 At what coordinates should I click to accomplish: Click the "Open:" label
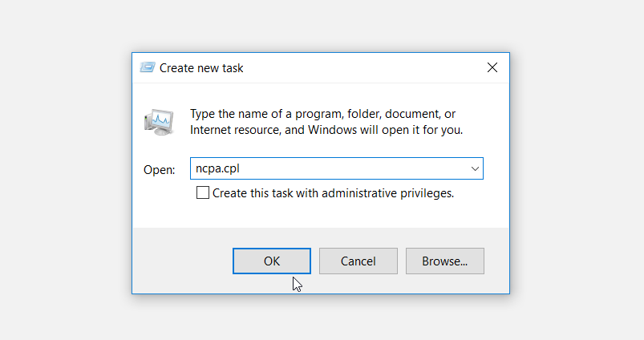point(159,170)
